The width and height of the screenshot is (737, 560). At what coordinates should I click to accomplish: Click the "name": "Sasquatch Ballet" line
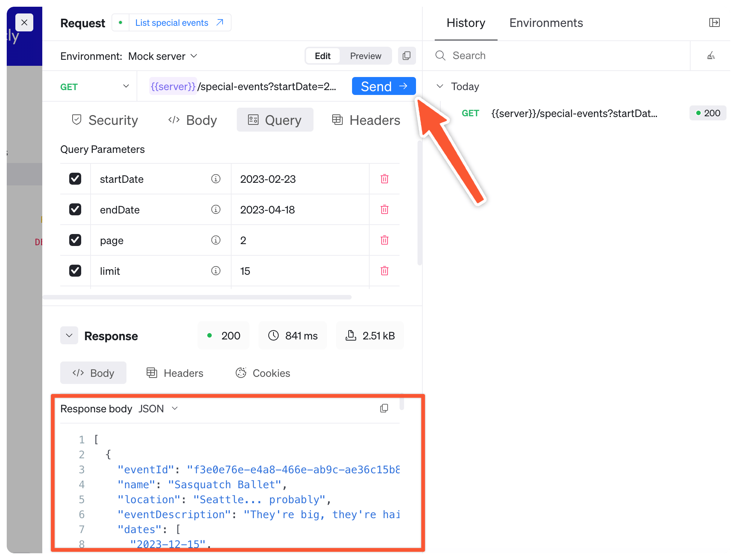[202, 484]
